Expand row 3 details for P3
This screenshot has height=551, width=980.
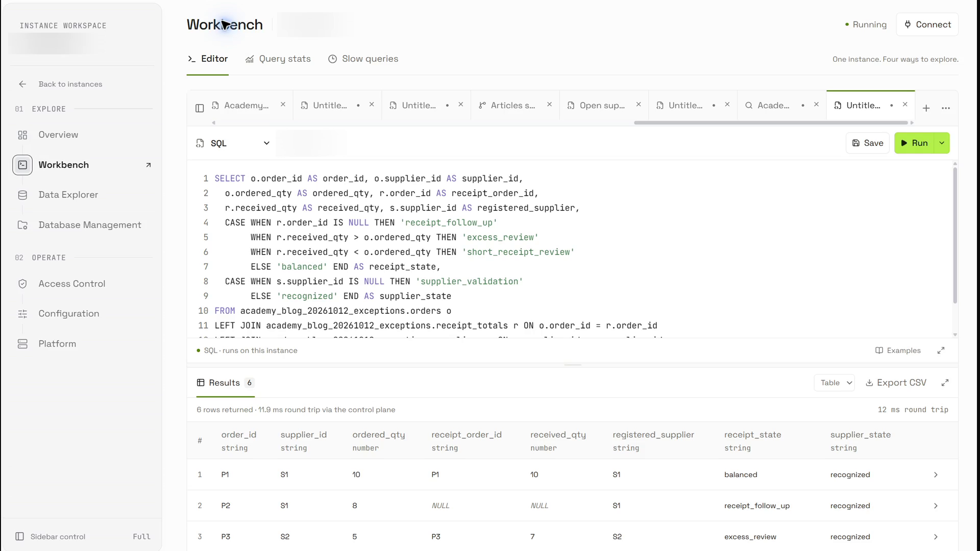pyautogui.click(x=936, y=537)
